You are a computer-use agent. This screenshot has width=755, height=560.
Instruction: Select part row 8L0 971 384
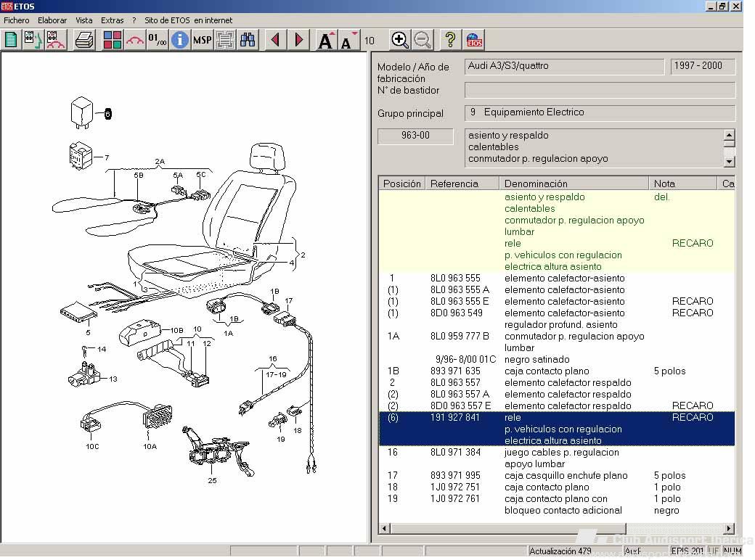coord(557,458)
